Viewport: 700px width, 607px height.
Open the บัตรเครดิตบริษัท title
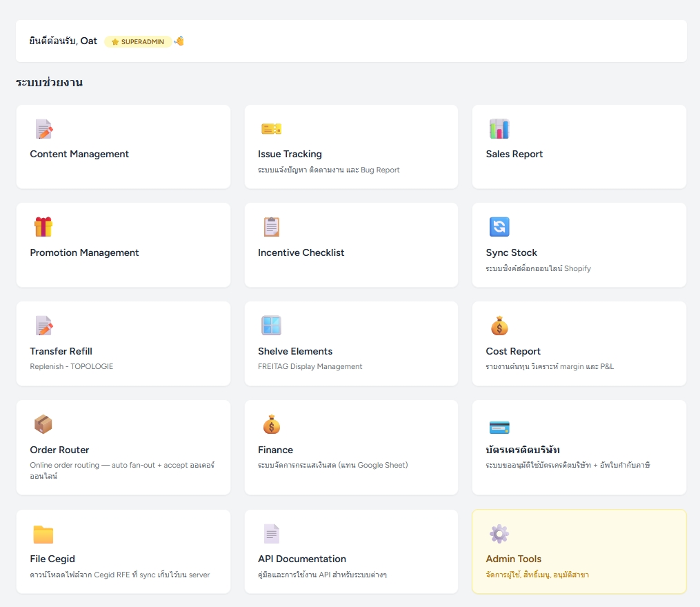[523, 450]
